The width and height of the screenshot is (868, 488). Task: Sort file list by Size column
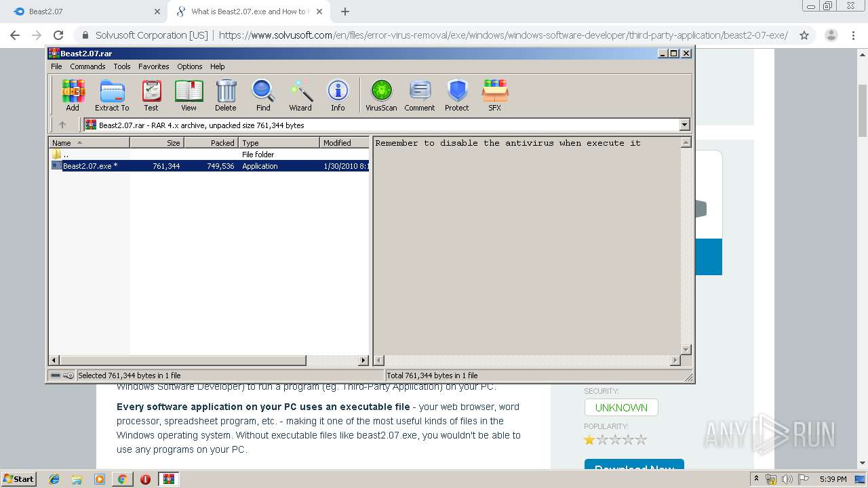[157, 142]
